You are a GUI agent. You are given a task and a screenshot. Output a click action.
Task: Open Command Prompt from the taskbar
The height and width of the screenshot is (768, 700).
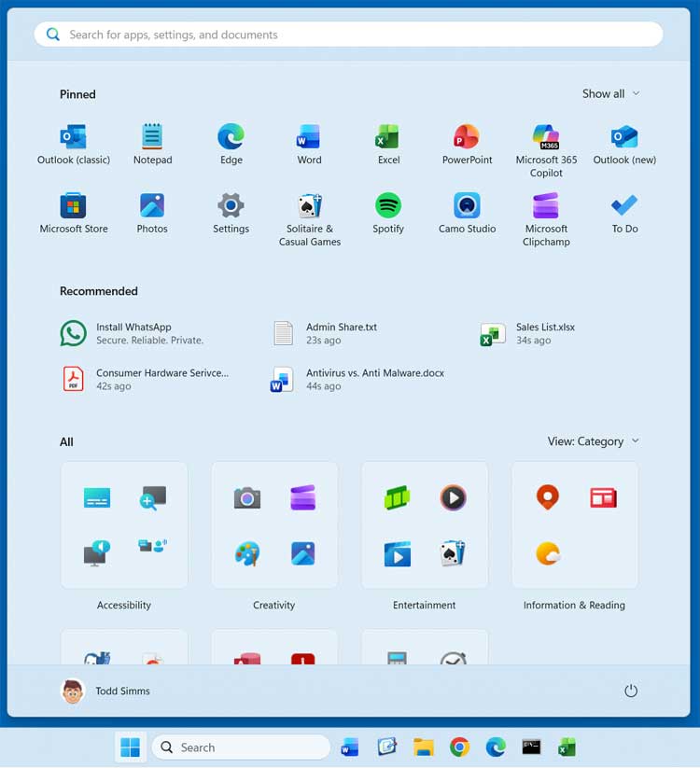tap(531, 747)
